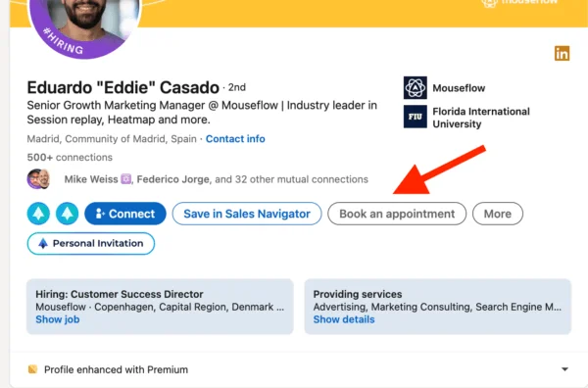Click the Eduardo "Eddie" Casado name heading
The width and height of the screenshot is (588, 388).
123,88
